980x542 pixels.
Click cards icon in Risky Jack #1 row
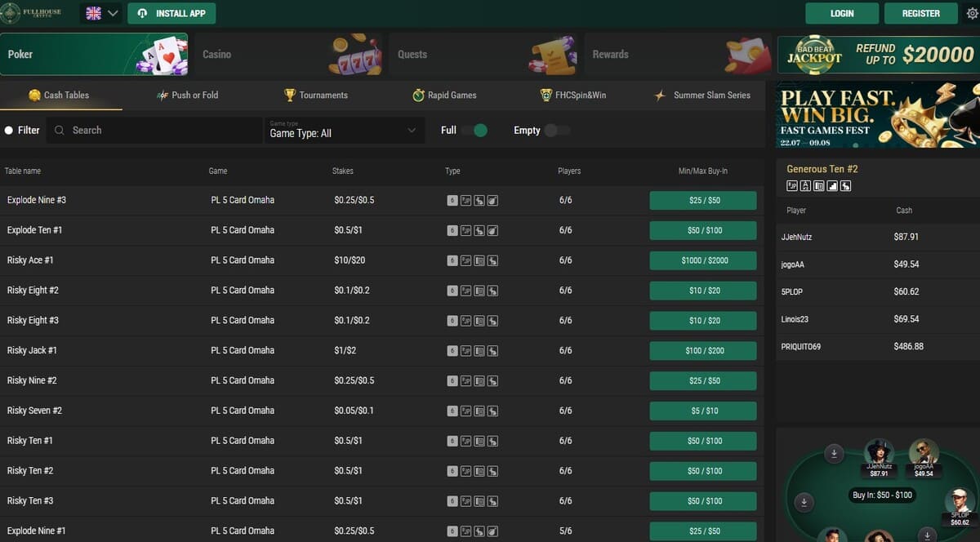click(479, 351)
